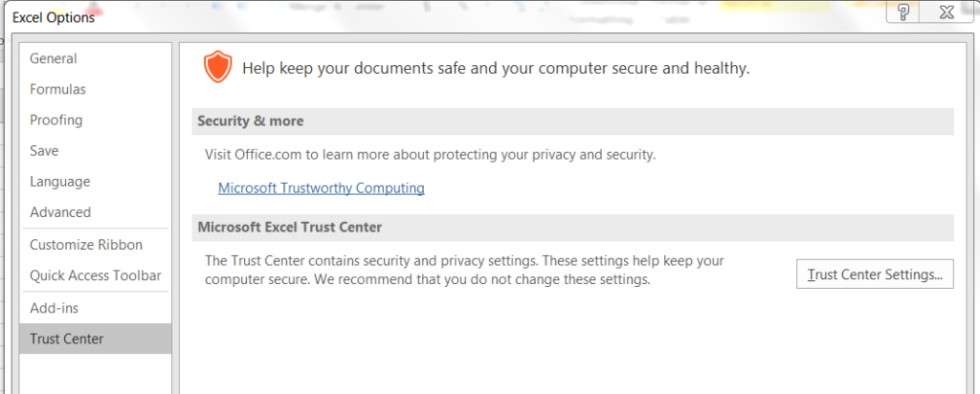Open Help with the question mark button
This screenshot has width=980, height=394.
(x=903, y=11)
